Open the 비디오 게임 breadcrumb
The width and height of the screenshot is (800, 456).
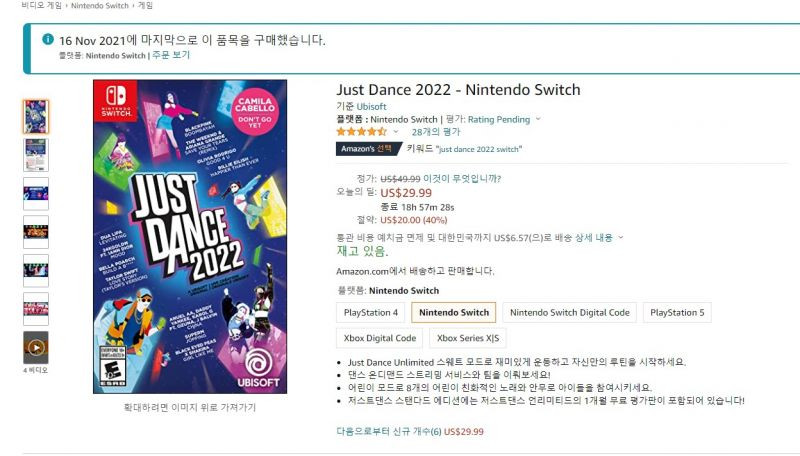[41, 6]
